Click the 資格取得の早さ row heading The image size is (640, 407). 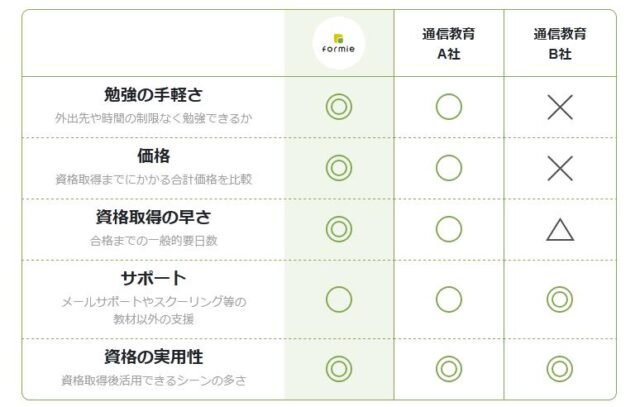click(x=153, y=217)
